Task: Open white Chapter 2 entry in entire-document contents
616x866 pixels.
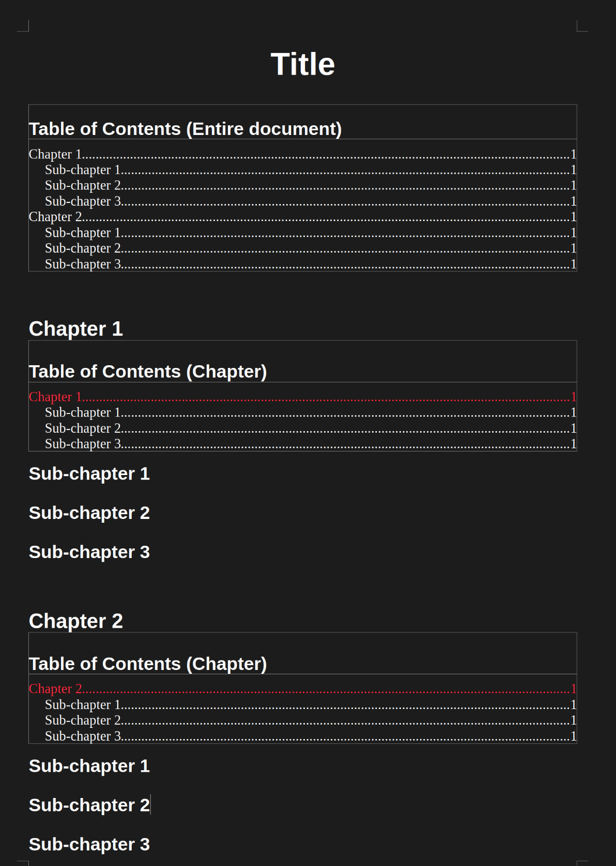Action: 55,217
